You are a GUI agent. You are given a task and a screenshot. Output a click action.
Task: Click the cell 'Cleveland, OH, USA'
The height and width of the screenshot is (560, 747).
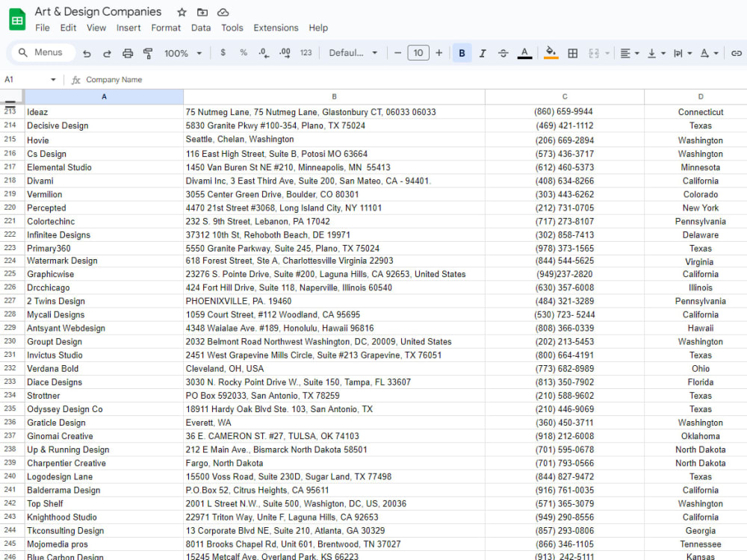click(x=335, y=369)
